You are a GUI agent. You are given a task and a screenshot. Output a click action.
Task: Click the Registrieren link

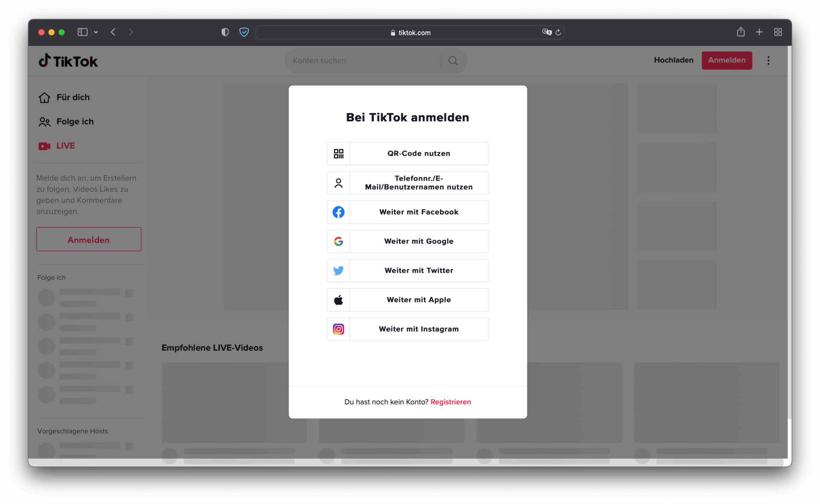(451, 402)
